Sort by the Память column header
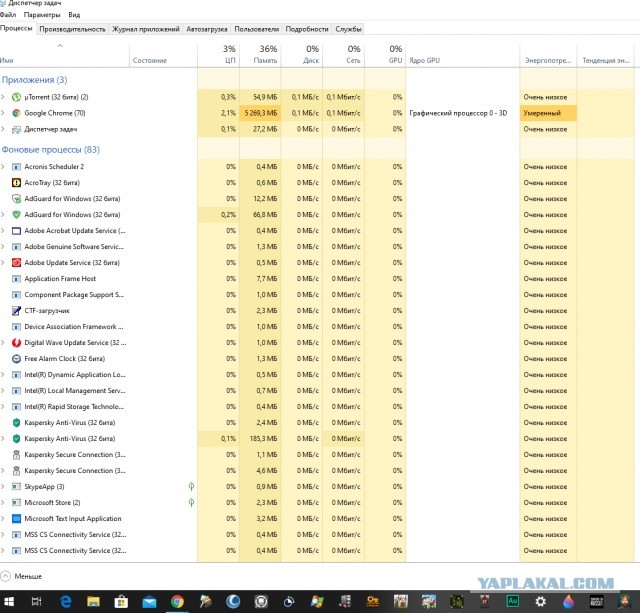The height and width of the screenshot is (613, 640). [260, 54]
